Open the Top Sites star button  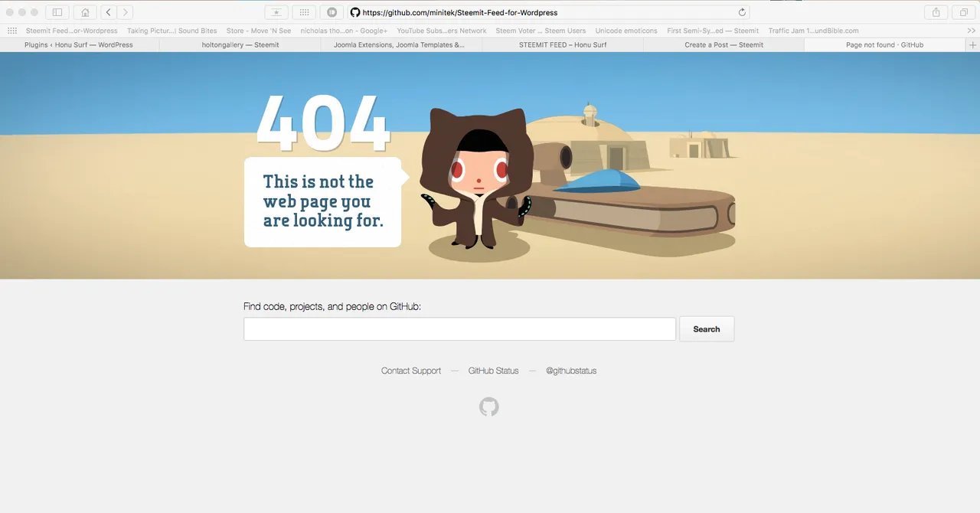276,12
